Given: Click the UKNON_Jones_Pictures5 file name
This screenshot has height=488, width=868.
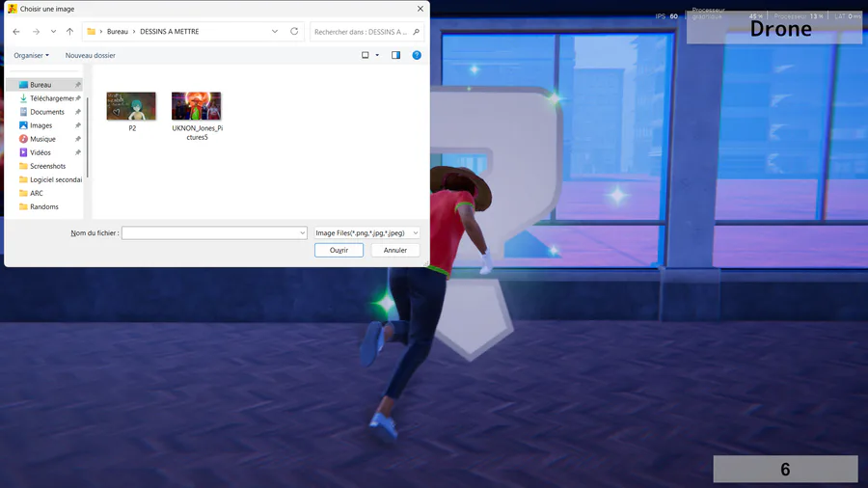Looking at the screenshot, I should pyautogui.click(x=197, y=133).
